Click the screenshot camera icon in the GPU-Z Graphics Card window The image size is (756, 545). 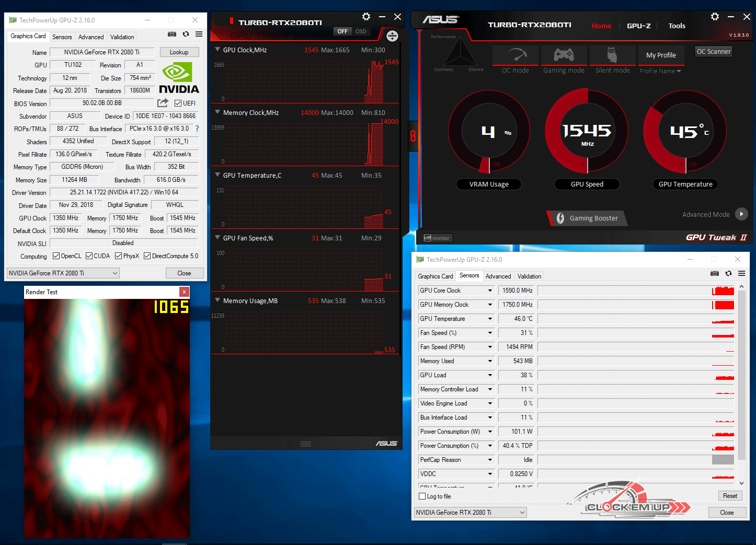[171, 34]
